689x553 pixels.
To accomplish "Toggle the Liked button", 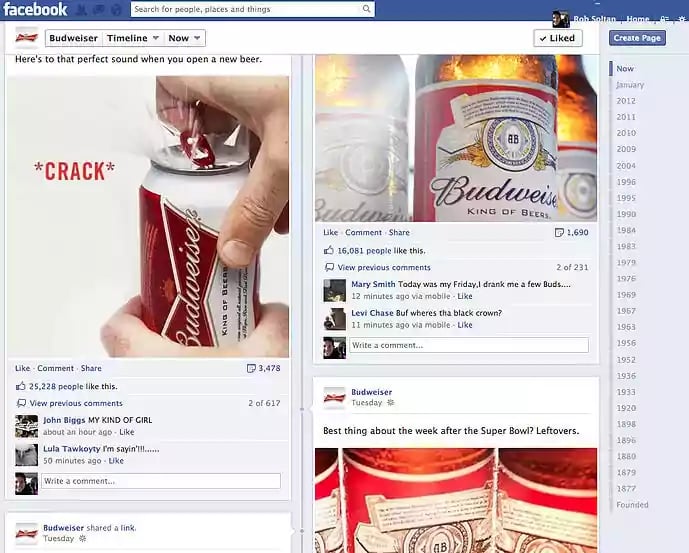I will point(558,38).
